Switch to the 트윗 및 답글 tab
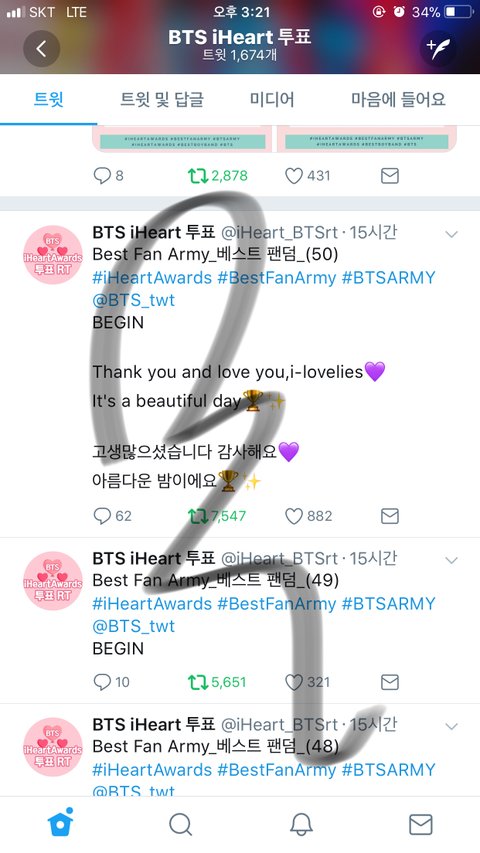480x853 pixels. pyautogui.click(x=162, y=100)
